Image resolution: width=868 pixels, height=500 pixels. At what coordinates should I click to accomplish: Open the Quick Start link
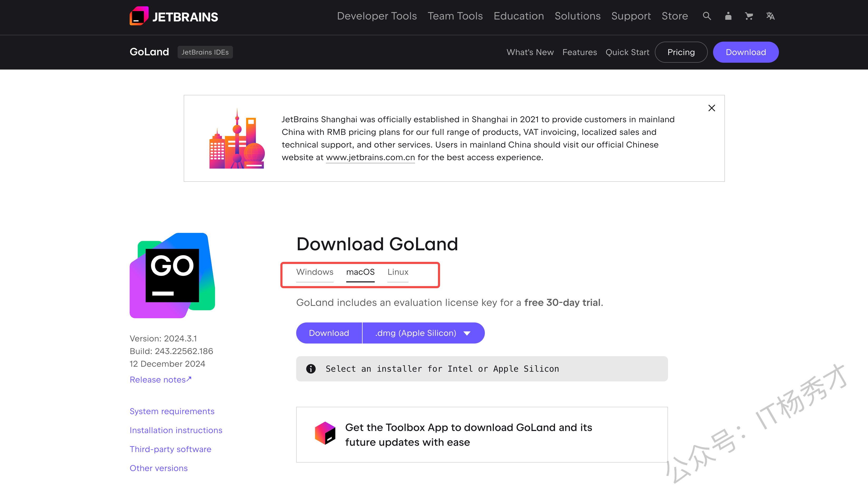coord(627,52)
